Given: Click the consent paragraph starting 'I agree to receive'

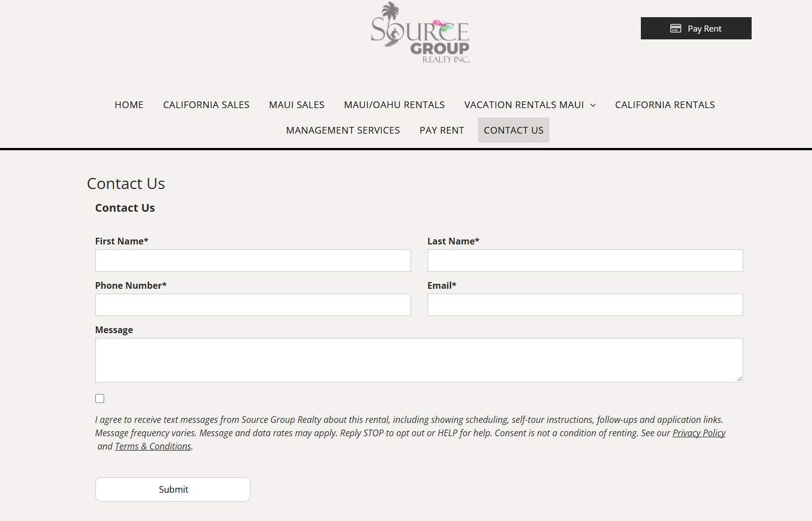Looking at the screenshot, I should point(410,433).
